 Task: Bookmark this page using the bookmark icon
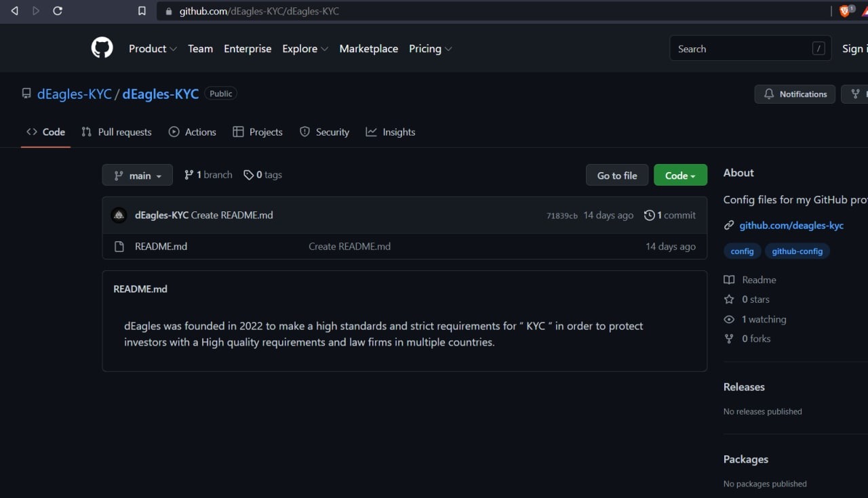click(142, 11)
